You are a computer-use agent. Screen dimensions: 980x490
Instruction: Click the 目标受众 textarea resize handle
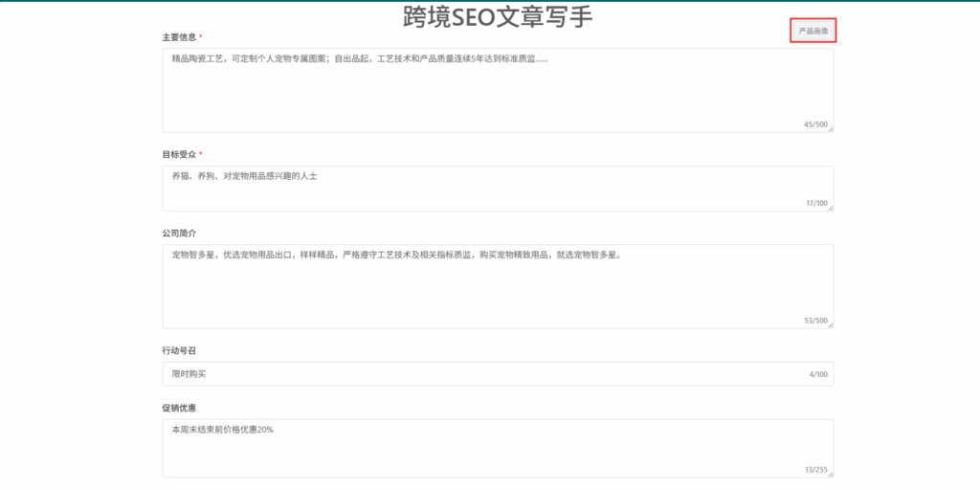(x=830, y=208)
